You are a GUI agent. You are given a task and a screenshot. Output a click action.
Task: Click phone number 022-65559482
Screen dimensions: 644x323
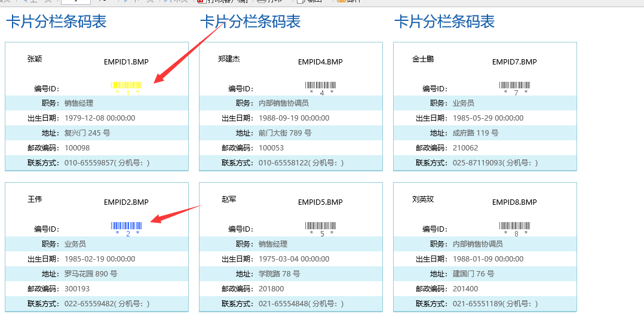[89, 304]
